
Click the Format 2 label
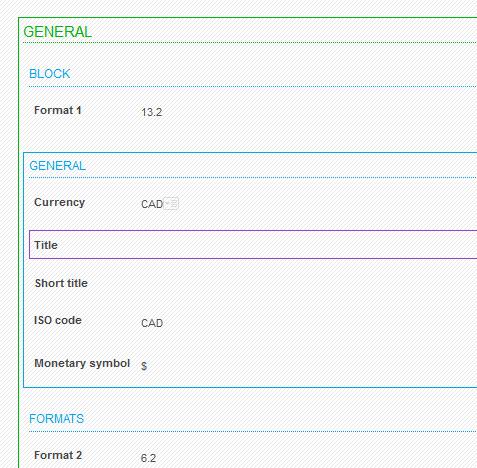(x=58, y=455)
